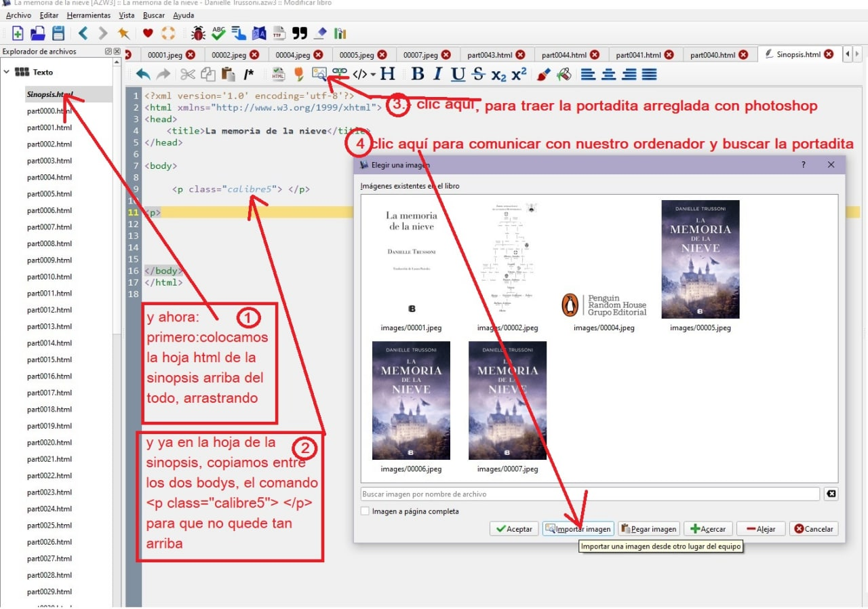868x609 pixels.
Task: Set text color with the paintbrush icon
Action: tap(543, 75)
